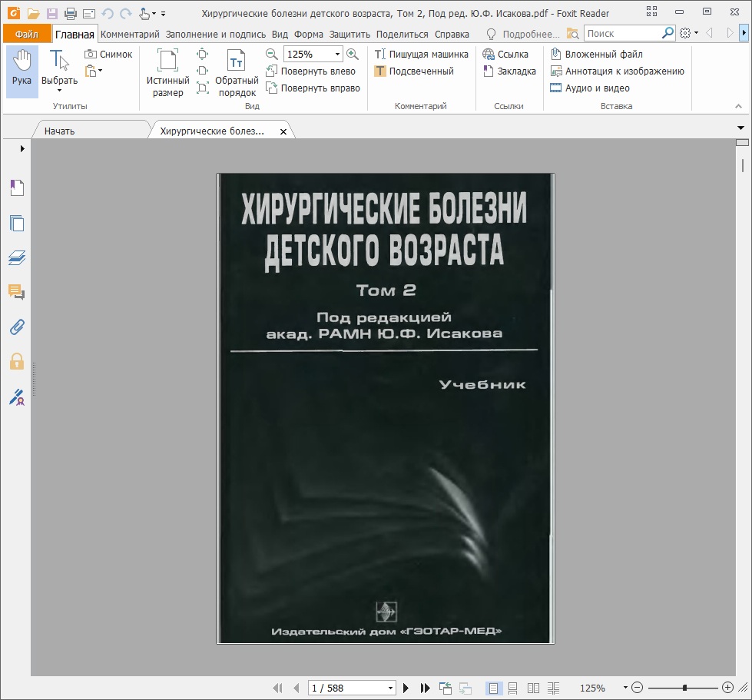752x700 pixels.
Task: Open the Файл menu
Action: click(27, 34)
